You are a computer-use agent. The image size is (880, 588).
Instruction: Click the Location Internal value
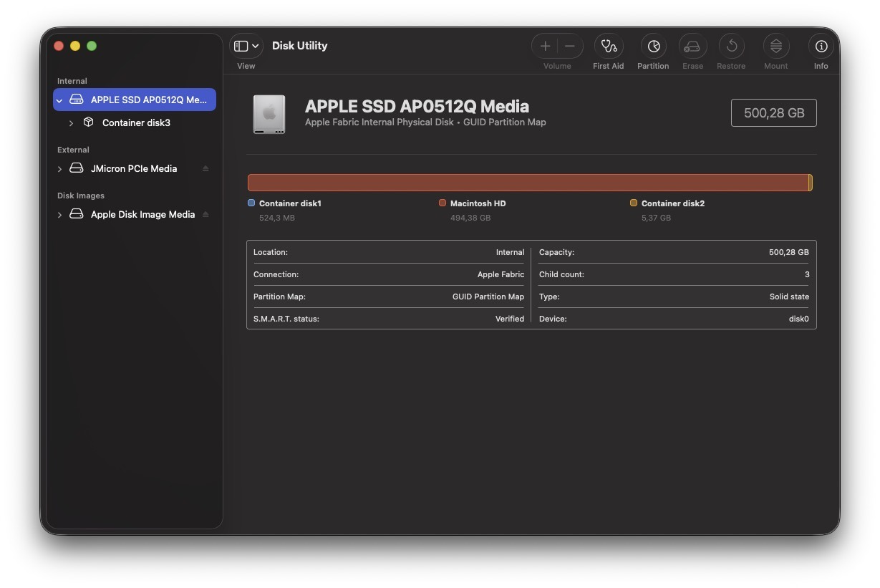coord(510,252)
